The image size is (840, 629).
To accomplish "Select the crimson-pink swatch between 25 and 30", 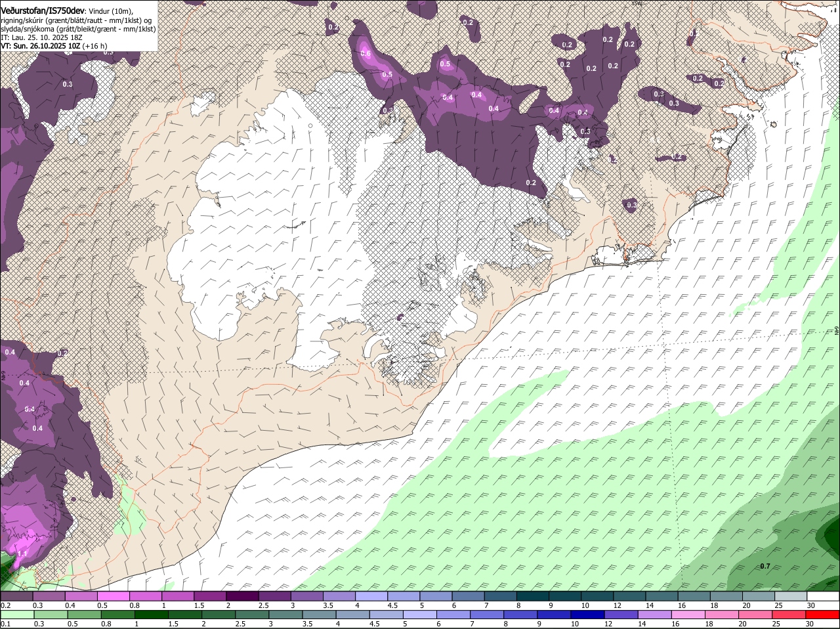I will pos(789,615).
